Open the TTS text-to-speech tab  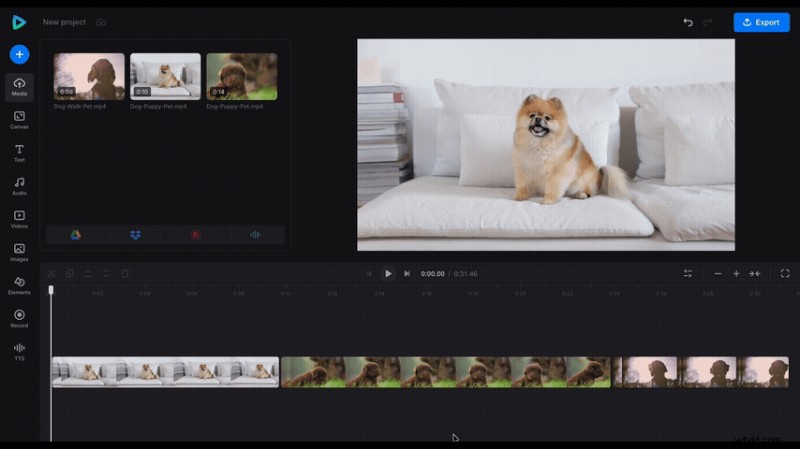[x=19, y=352]
